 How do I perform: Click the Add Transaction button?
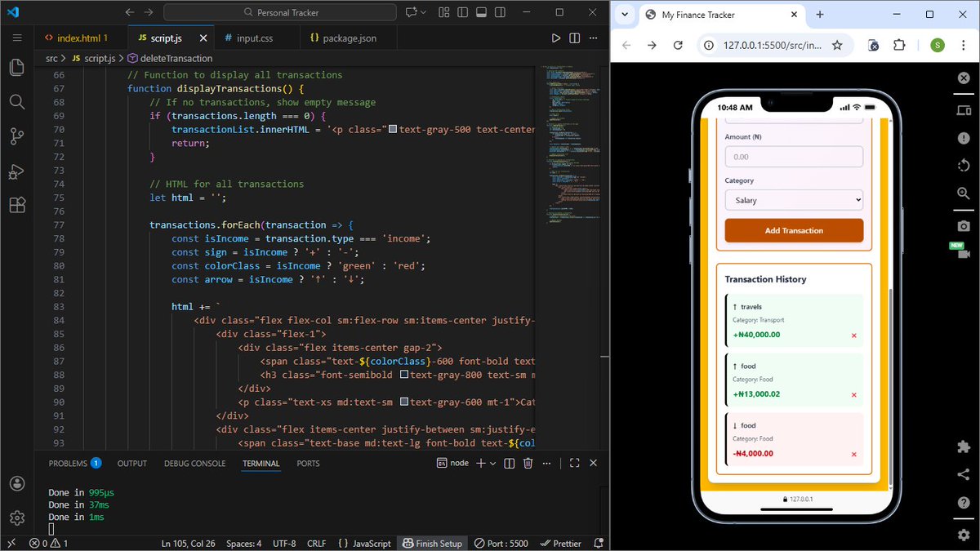pyautogui.click(x=794, y=230)
